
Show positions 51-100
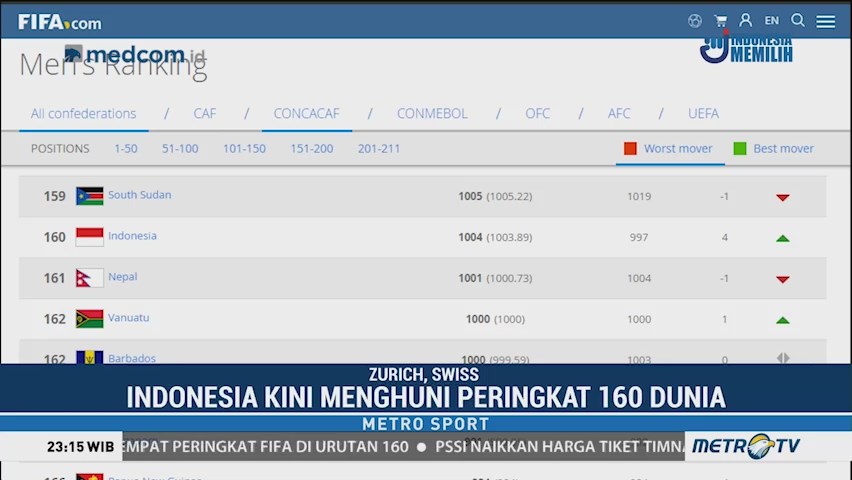pyautogui.click(x=180, y=148)
